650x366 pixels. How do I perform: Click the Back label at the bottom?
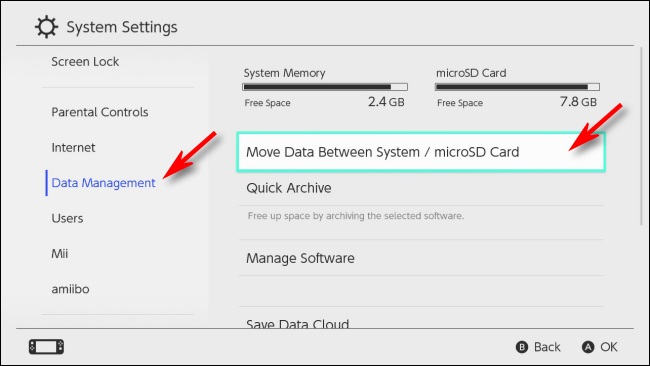(x=547, y=347)
